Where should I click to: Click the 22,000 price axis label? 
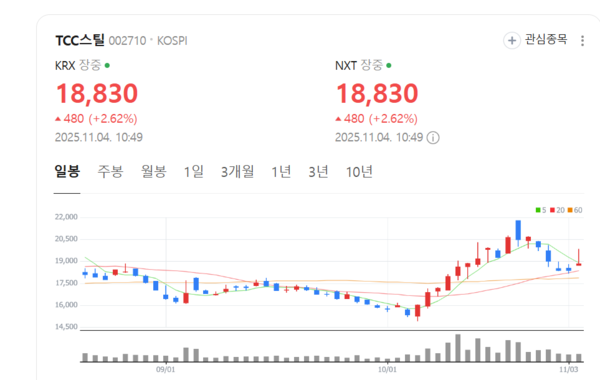tap(66, 217)
